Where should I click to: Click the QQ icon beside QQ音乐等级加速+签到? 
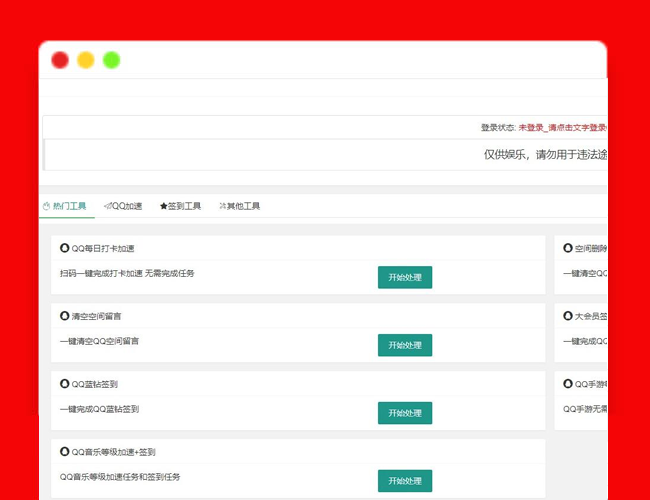[64, 451]
